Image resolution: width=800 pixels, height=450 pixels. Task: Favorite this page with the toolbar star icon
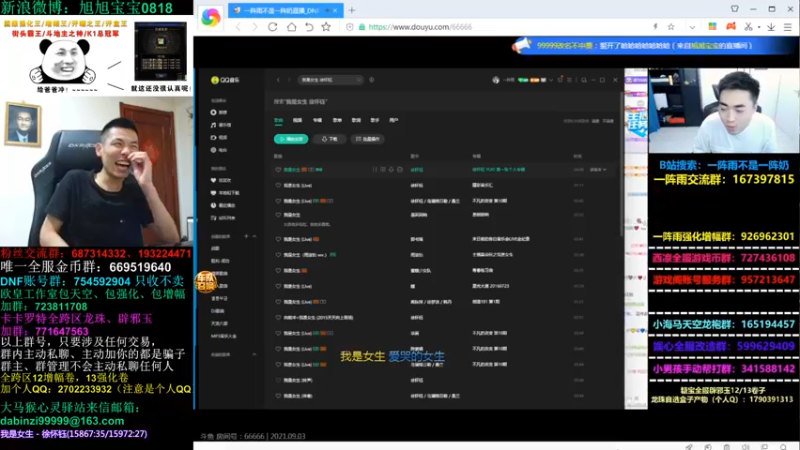coord(326,27)
